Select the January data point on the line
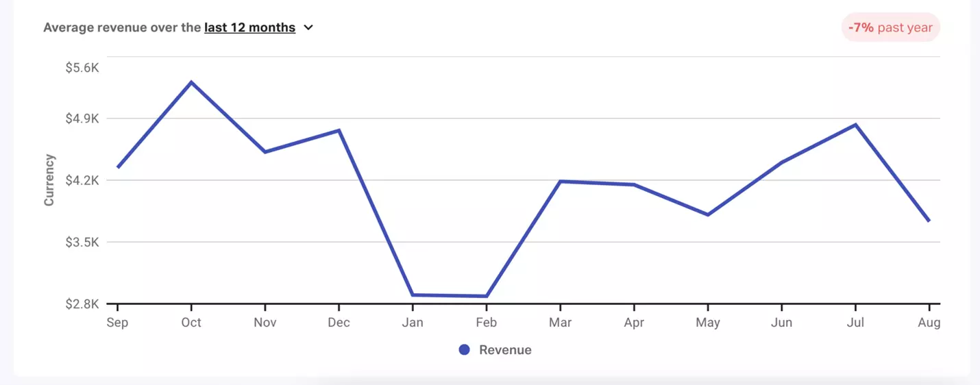Screen dimensions: 980x385 tap(413, 295)
